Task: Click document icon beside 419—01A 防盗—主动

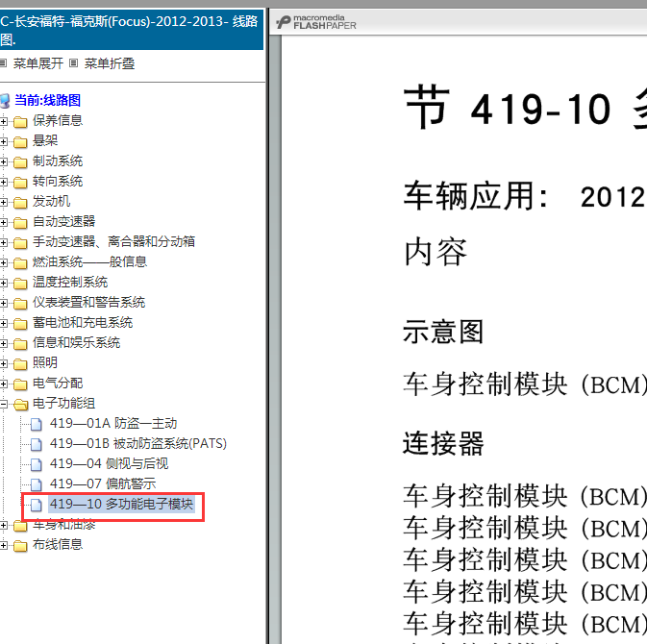Action: pos(37,424)
